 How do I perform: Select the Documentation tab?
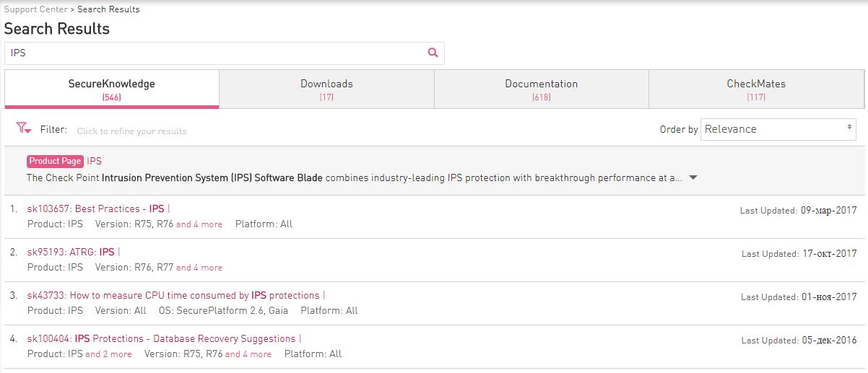pyautogui.click(x=541, y=89)
